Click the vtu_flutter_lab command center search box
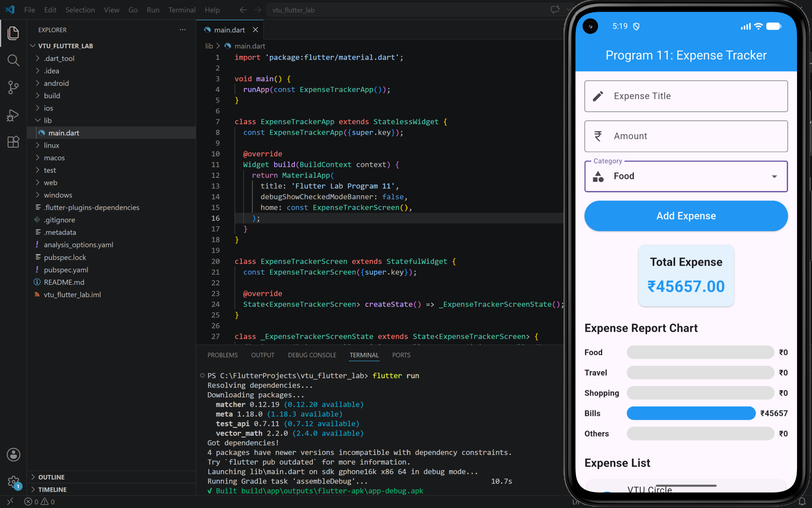The height and width of the screenshot is (508, 812). (x=406, y=10)
